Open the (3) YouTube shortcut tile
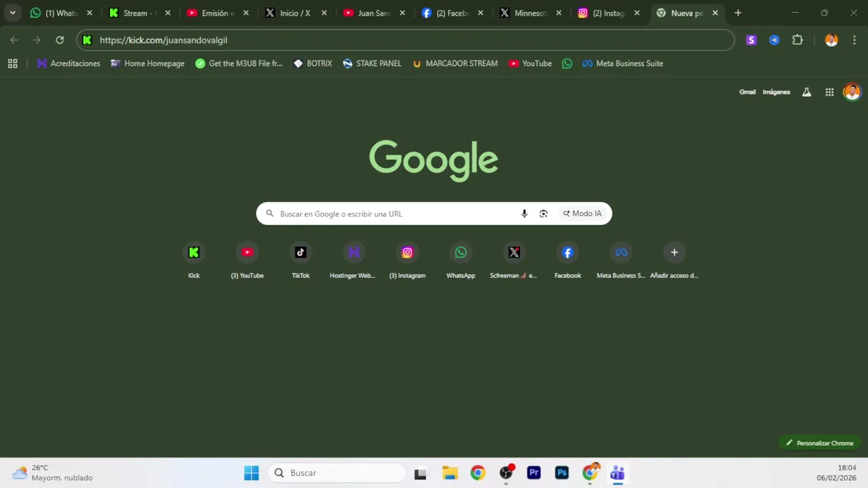The height and width of the screenshot is (488, 868). click(247, 261)
